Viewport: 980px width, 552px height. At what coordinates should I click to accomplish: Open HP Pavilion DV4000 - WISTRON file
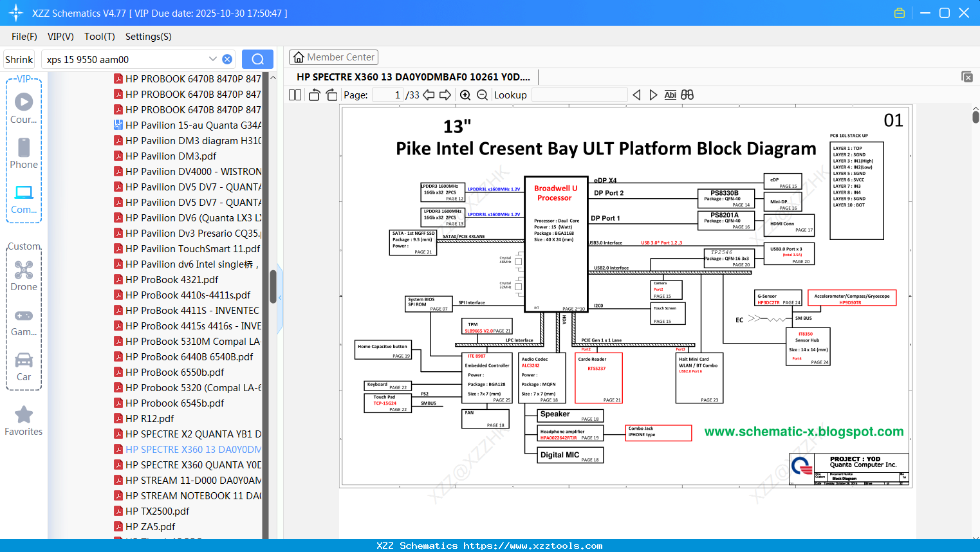[x=187, y=171]
